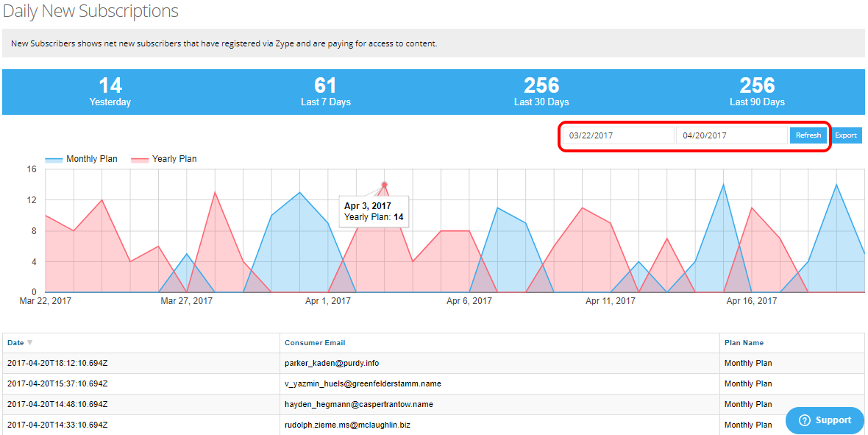
Task: Export the subscriptions data
Action: pyautogui.click(x=846, y=135)
